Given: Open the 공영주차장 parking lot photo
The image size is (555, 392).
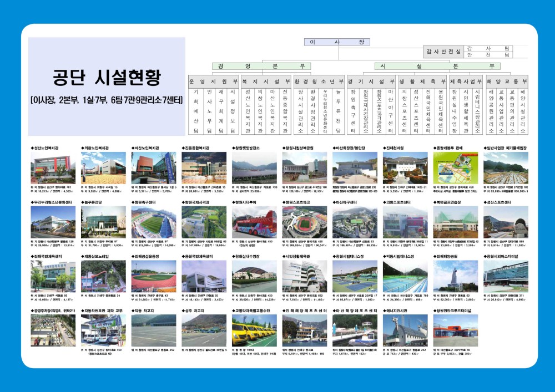Looking at the screenshot, I should coord(53,330).
